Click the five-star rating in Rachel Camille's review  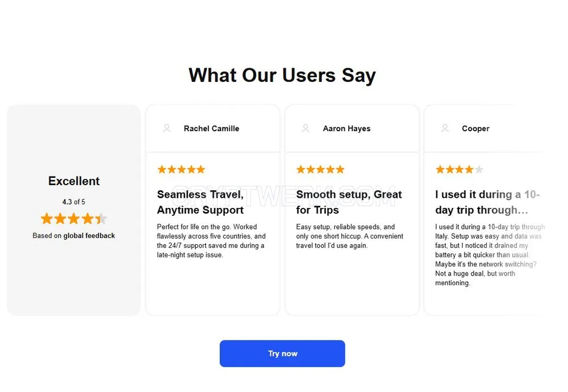[181, 169]
